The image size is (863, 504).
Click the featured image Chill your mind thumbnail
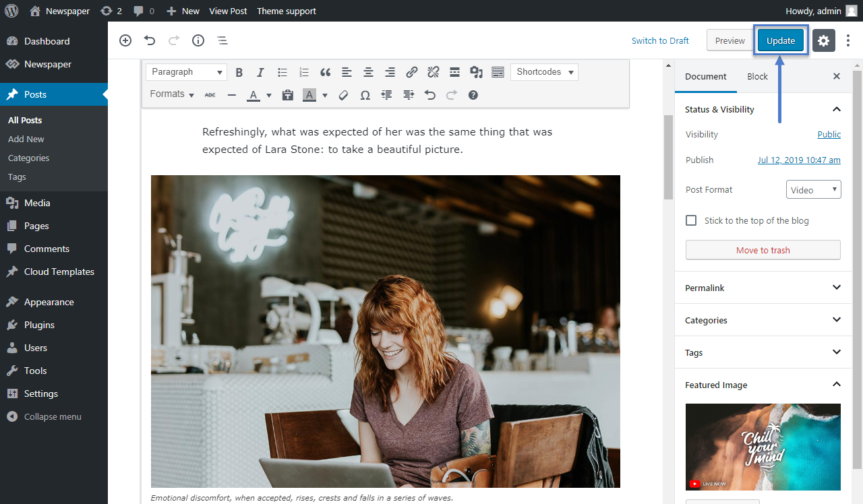tap(763, 447)
